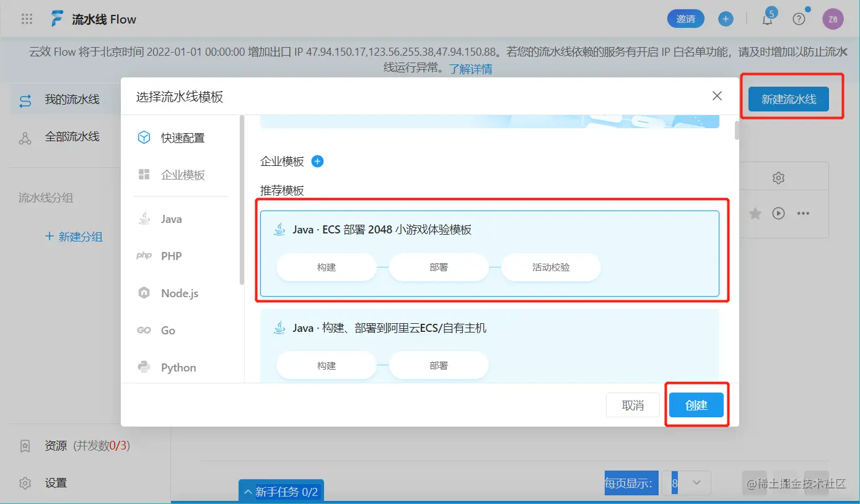The height and width of the screenshot is (504, 860).
Task: Open the 了解详情 link in banner
Action: pyautogui.click(x=471, y=69)
